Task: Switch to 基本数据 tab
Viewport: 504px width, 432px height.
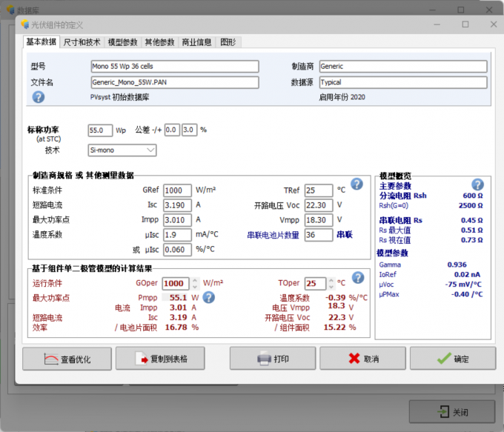Action: 42,41
